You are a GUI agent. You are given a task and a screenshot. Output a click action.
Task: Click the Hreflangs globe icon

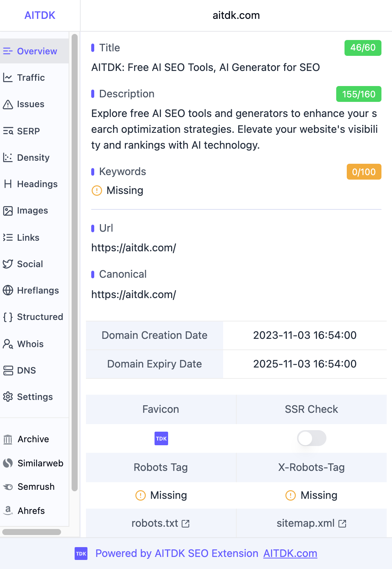(x=8, y=290)
